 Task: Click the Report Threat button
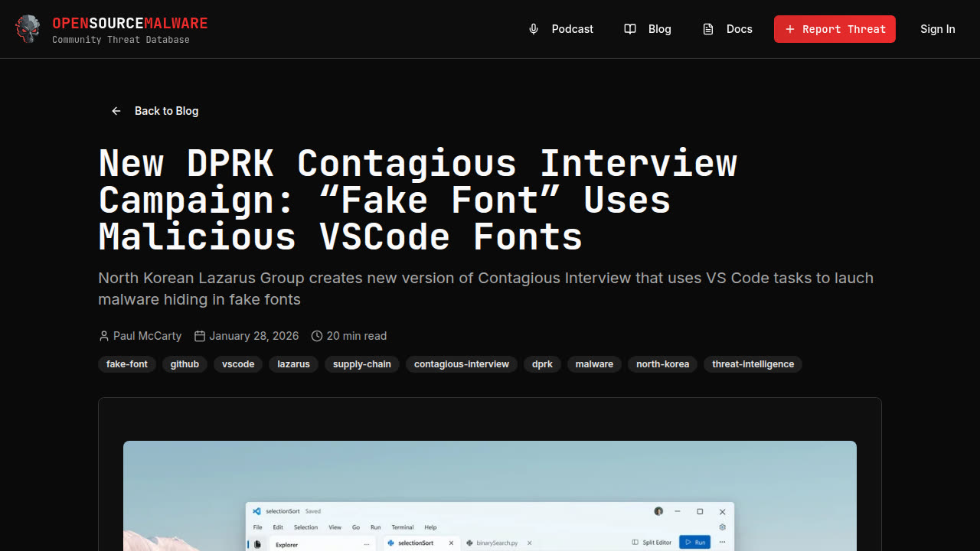tap(835, 29)
